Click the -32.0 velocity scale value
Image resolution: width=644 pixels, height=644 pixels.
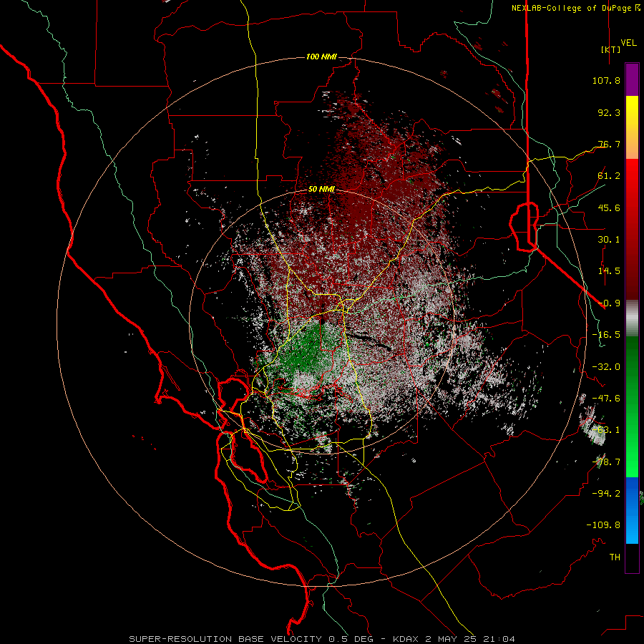(606, 367)
